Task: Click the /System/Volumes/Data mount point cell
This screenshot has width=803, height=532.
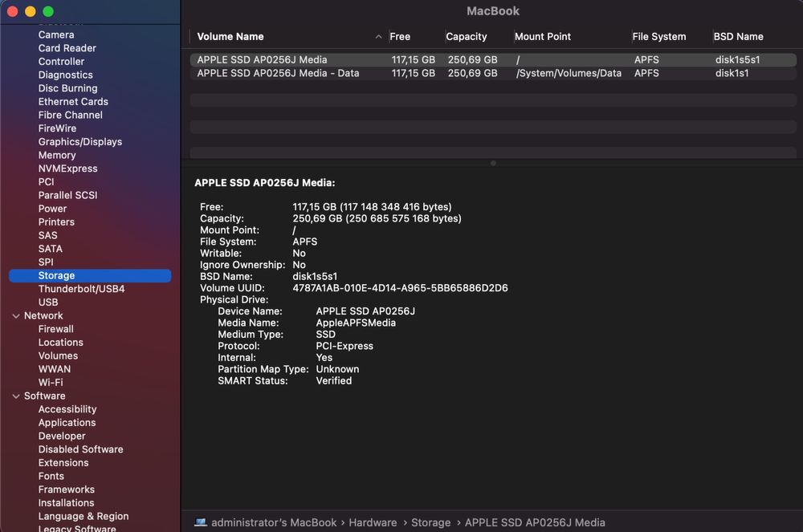Action: 569,73
